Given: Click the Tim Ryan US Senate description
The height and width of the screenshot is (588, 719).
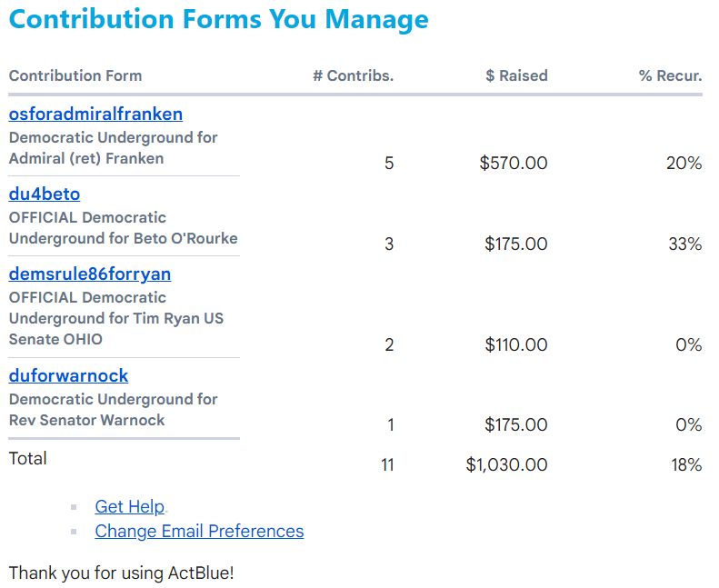Looking at the screenshot, I should (115, 319).
